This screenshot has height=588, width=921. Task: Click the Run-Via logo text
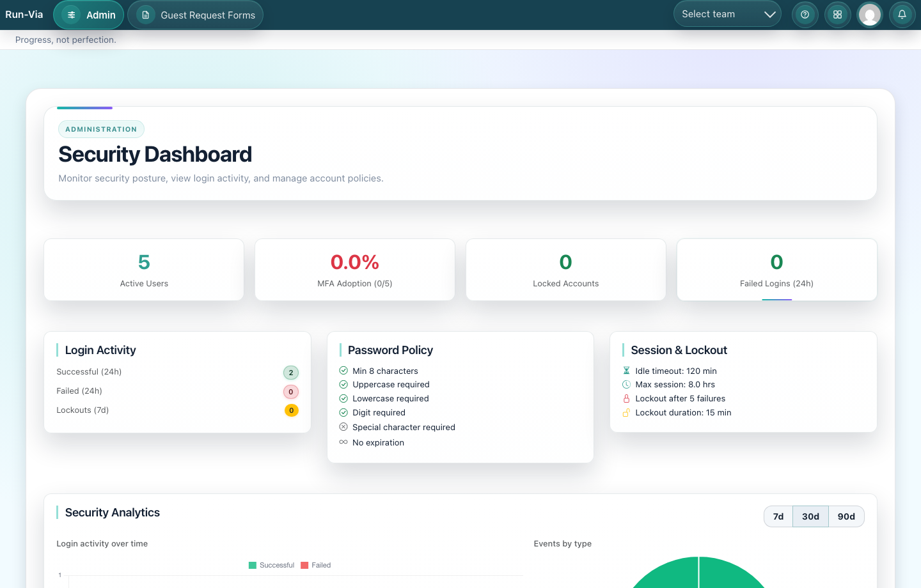coord(24,15)
